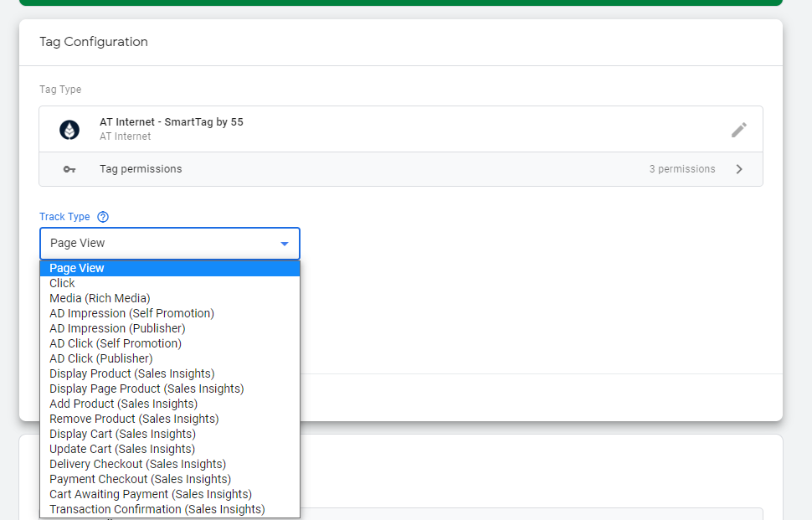
Task: Click the 3 permissions text link
Action: coord(681,169)
